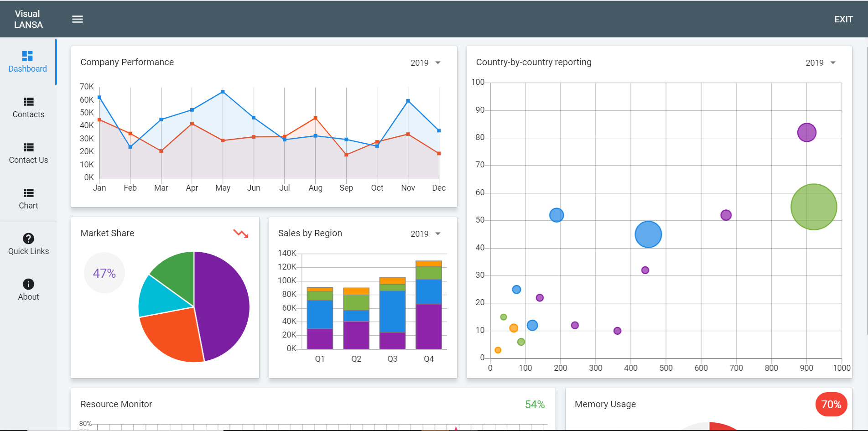
Task: Click the May peak point on blue line
Action: [x=223, y=92]
